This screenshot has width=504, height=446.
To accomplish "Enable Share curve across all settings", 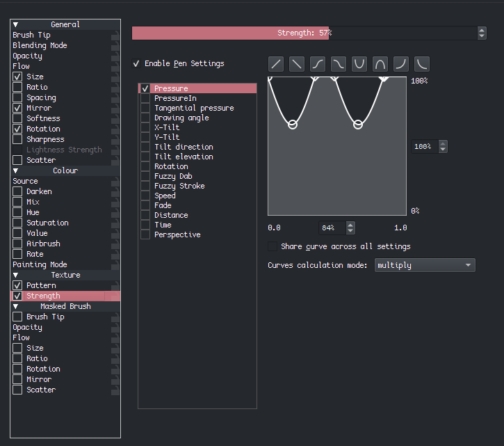I will (273, 246).
